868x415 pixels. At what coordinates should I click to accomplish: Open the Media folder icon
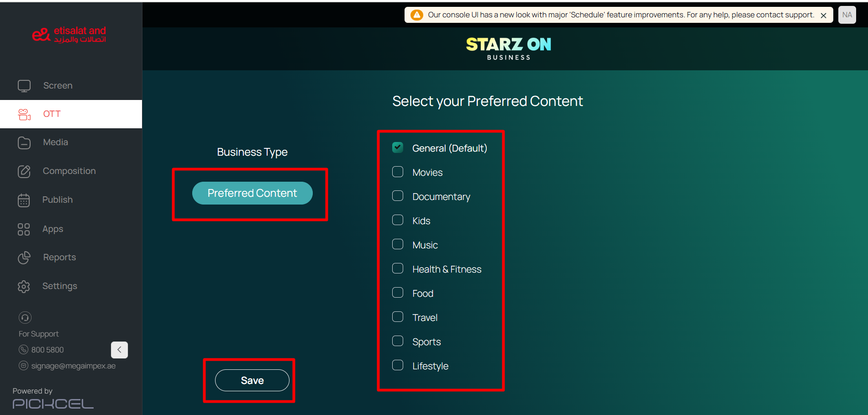pyautogui.click(x=24, y=143)
